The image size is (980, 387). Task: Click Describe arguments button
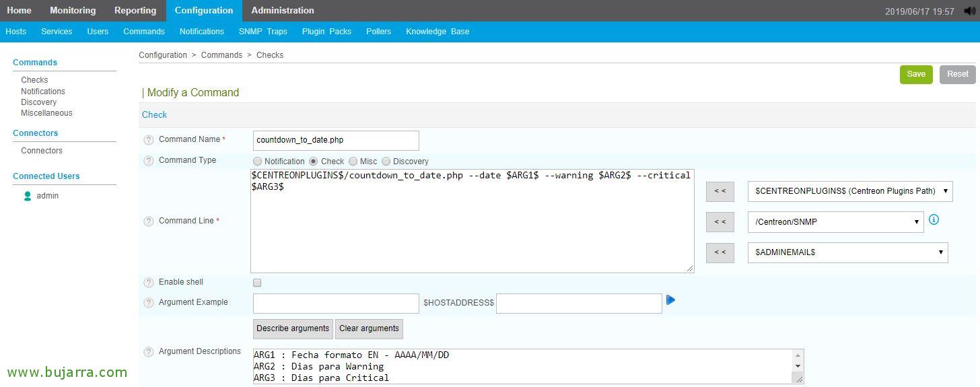(293, 328)
